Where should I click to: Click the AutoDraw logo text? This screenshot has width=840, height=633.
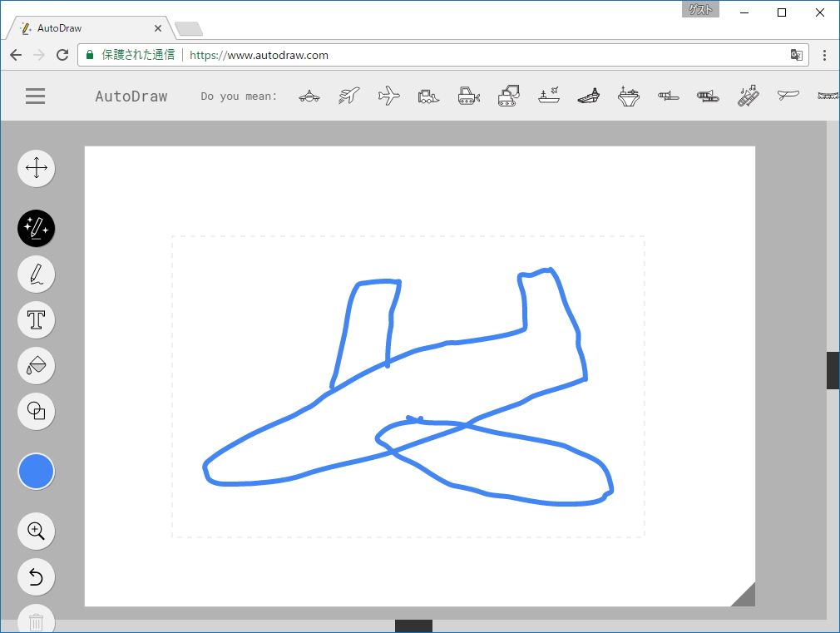[131, 96]
